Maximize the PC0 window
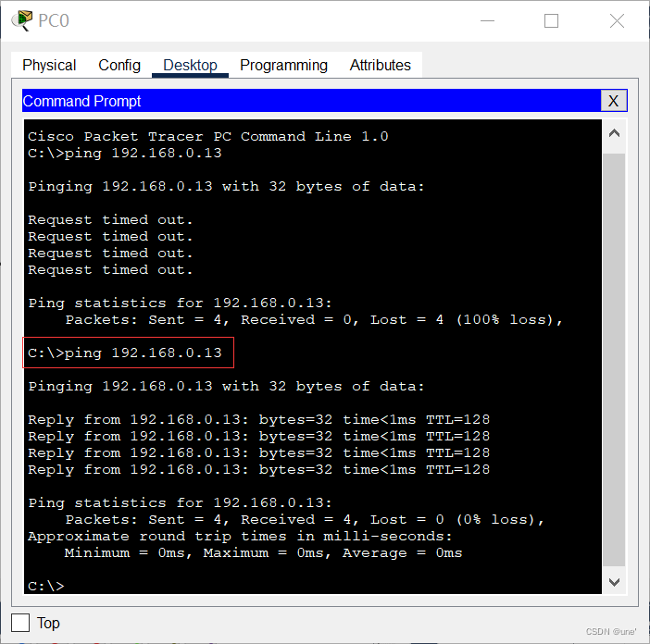Screen dimensions: 650x644 tap(551, 20)
